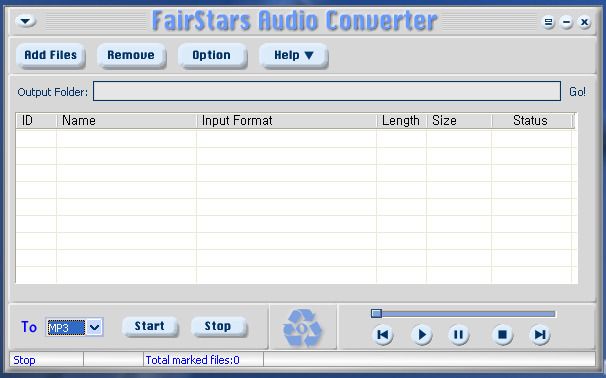Click the Start conversion button
The width and height of the screenshot is (606, 378).
point(150,326)
